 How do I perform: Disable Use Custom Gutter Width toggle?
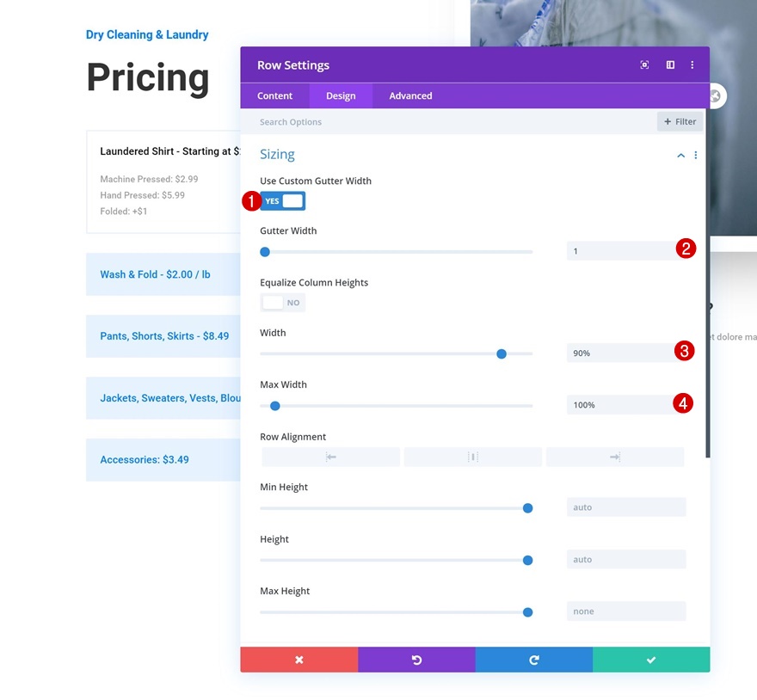pos(283,201)
